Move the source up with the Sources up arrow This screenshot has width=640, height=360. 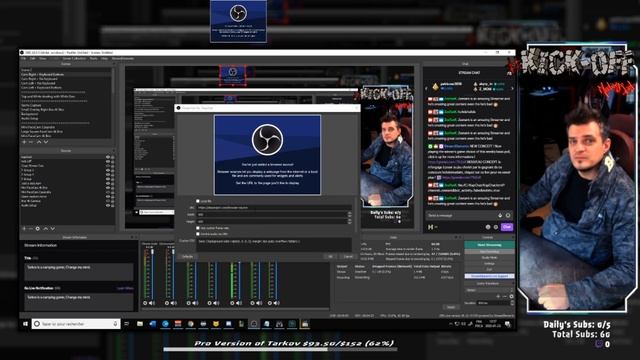(45, 229)
